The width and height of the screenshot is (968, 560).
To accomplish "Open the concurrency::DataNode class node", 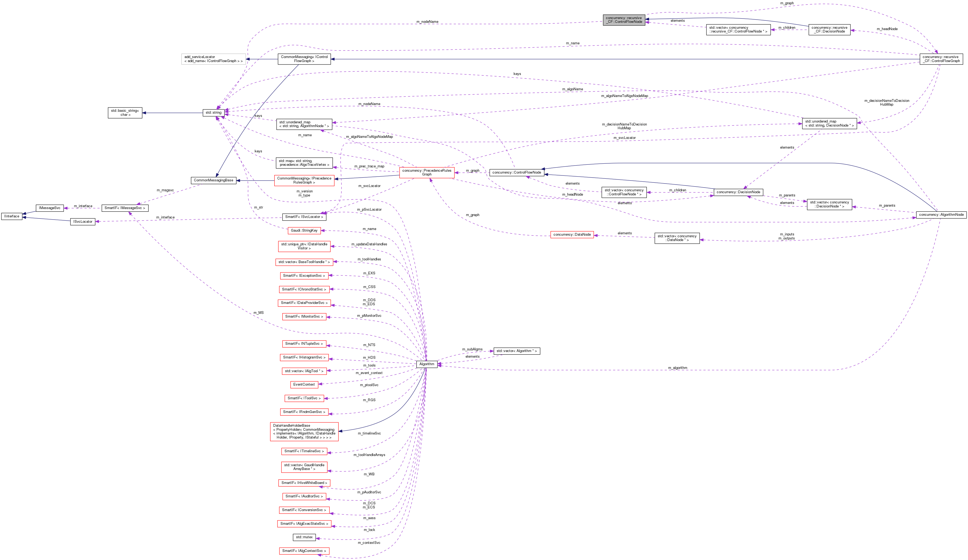I will click(x=572, y=235).
